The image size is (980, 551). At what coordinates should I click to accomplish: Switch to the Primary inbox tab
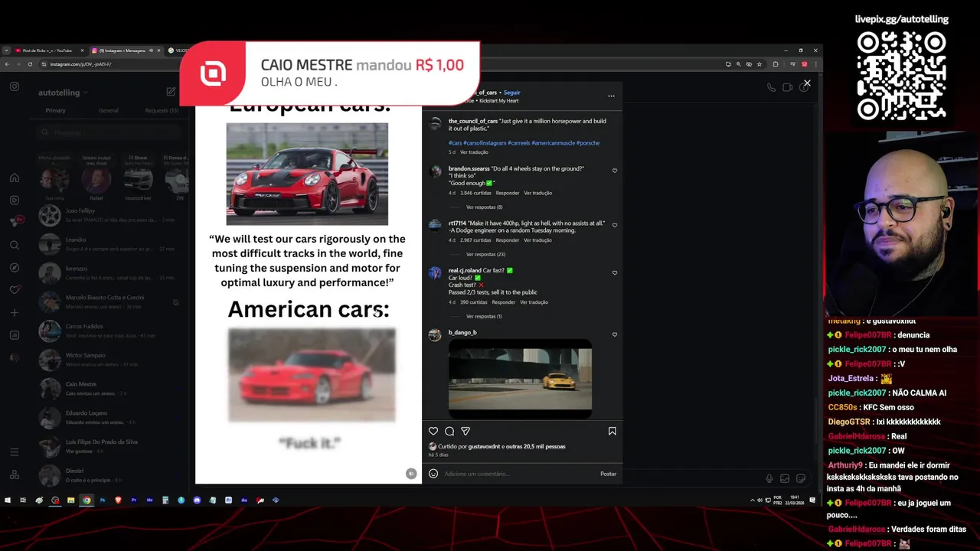[x=55, y=110]
